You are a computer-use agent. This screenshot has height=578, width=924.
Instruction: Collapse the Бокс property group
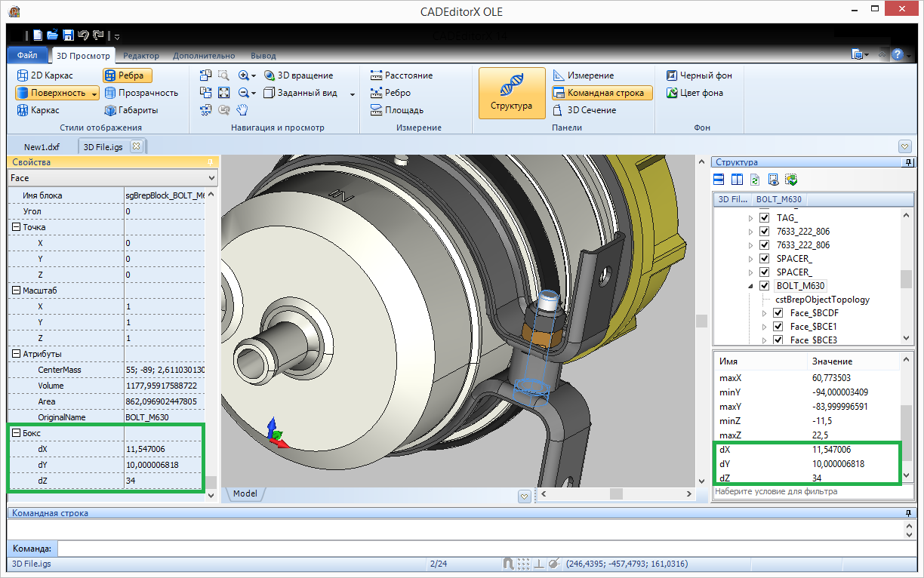[17, 433]
